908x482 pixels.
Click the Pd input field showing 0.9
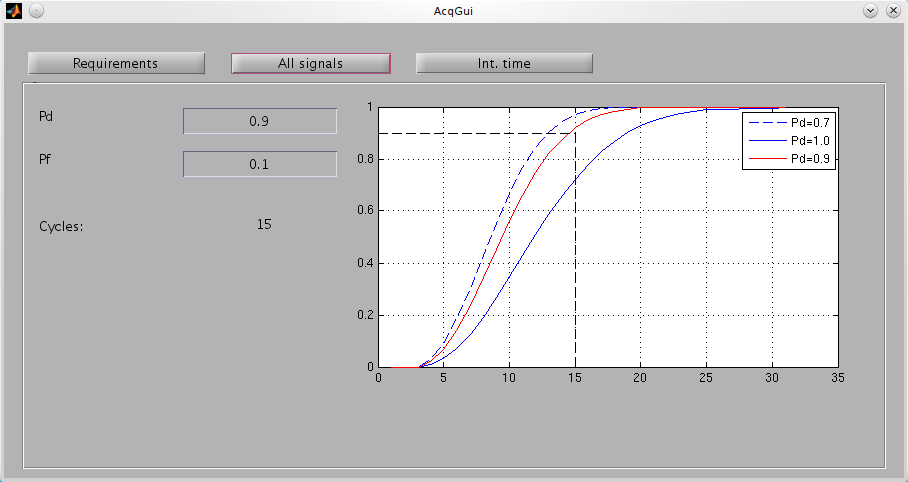pyautogui.click(x=260, y=121)
